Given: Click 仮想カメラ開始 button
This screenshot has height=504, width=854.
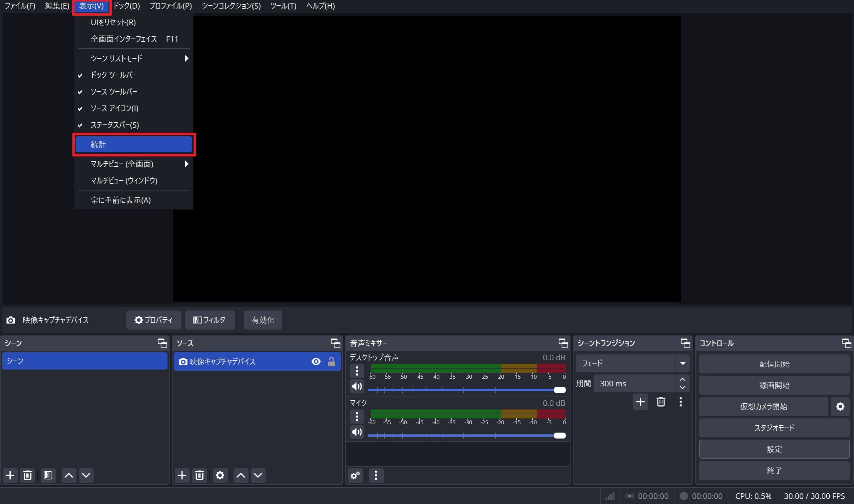Looking at the screenshot, I should pyautogui.click(x=764, y=407).
